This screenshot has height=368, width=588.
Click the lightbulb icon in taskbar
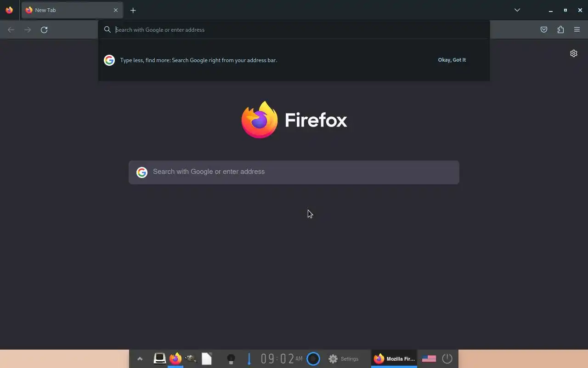[231, 359]
